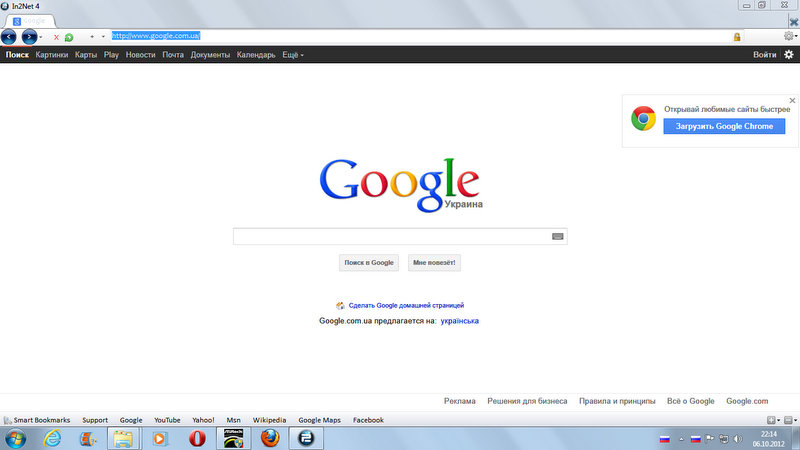Image resolution: width=800 pixels, height=450 pixels.
Task: Open the Windows Start orb
Action: [x=15, y=438]
